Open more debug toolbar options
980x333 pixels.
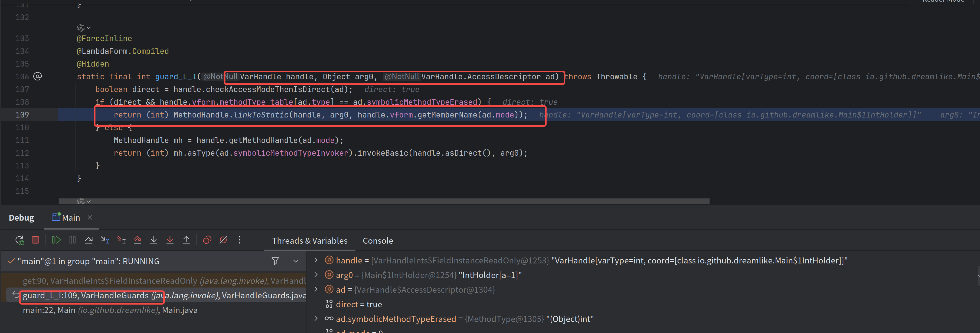click(x=239, y=240)
